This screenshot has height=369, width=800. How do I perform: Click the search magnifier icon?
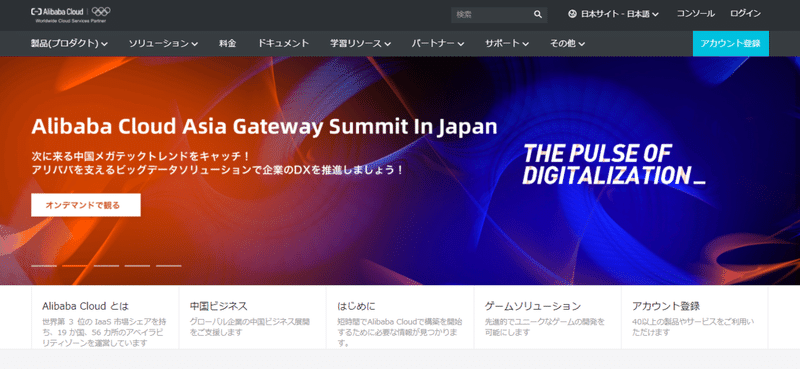(538, 14)
